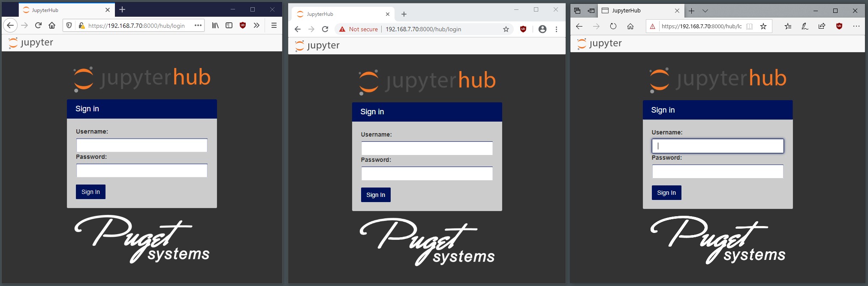Expand the Edge tab previews chevron
The height and width of the screenshot is (286, 868).
click(x=705, y=11)
